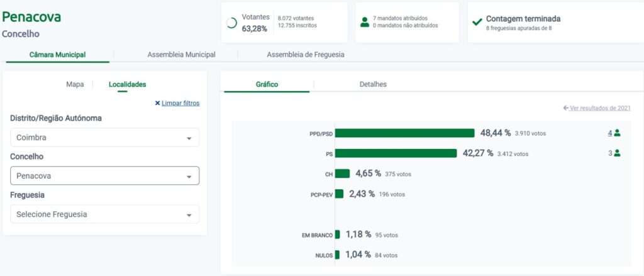Click the PS green result bar
The width and height of the screenshot is (644, 276).
click(x=396, y=153)
